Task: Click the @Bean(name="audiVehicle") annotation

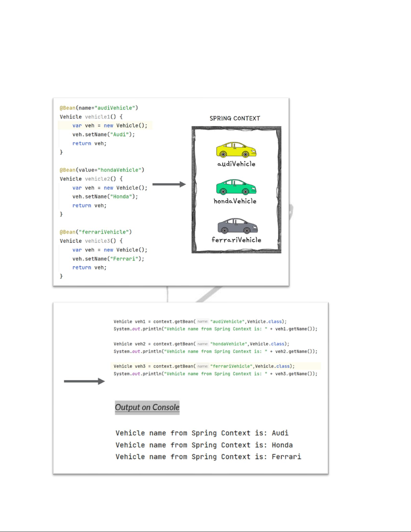Action: coord(99,108)
